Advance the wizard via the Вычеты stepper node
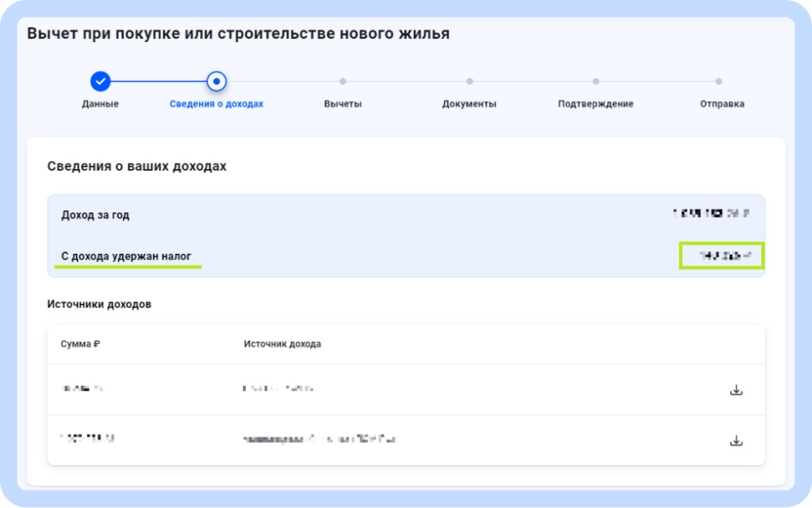 [x=343, y=80]
